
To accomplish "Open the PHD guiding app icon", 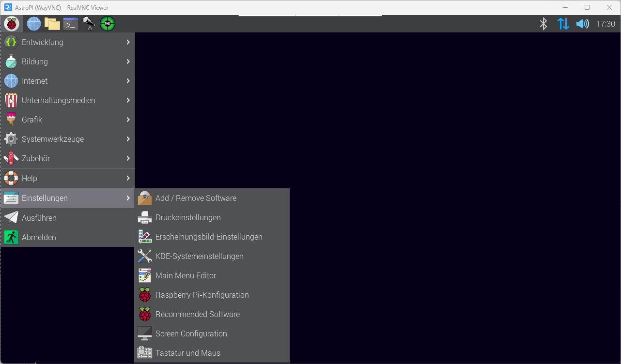I will 108,24.
